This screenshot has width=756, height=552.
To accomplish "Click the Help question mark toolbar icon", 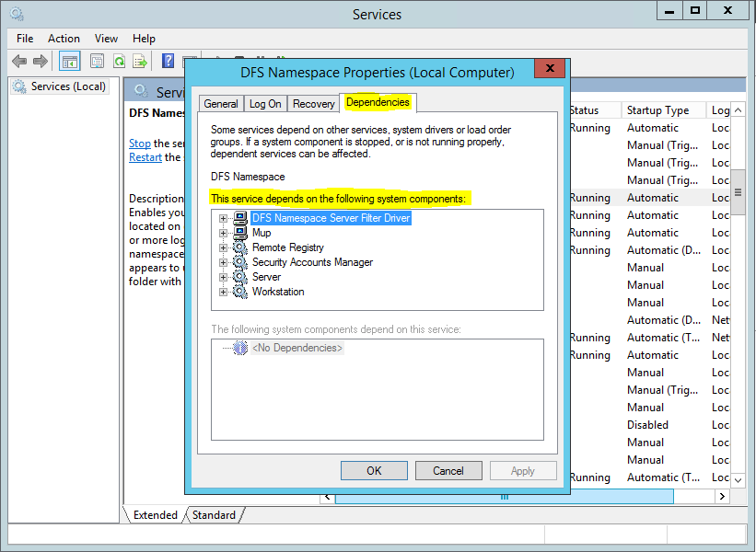I will [168, 61].
